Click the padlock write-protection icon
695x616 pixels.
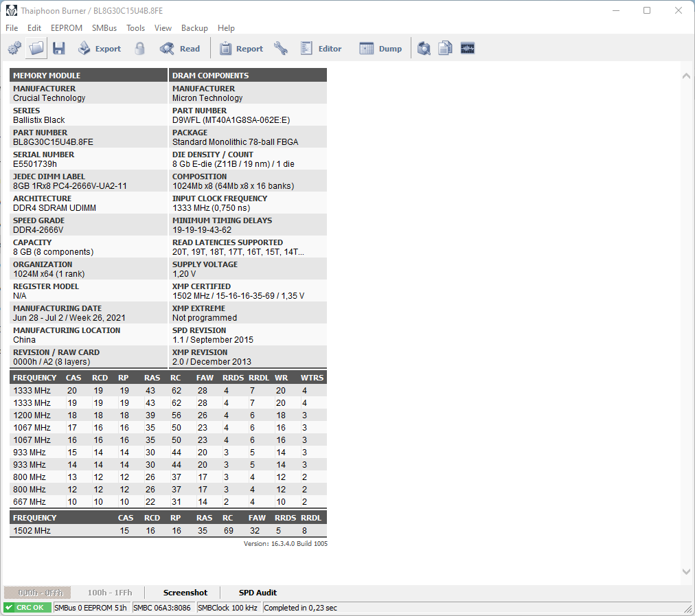click(x=139, y=48)
